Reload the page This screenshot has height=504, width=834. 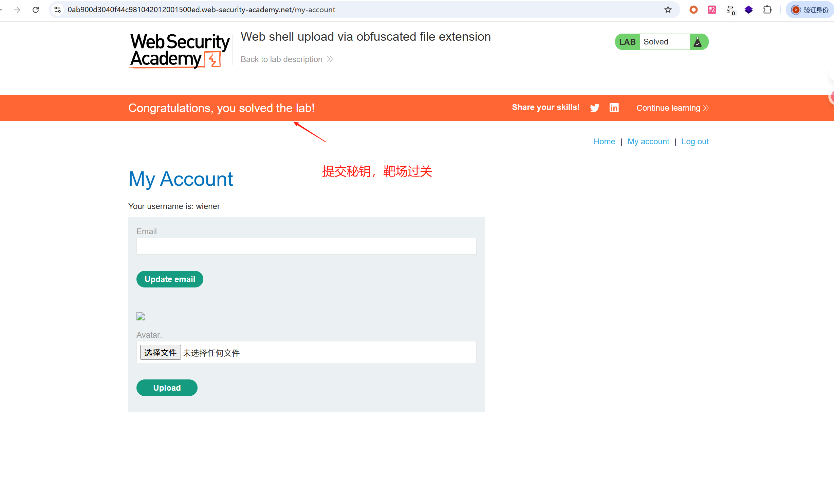coord(36,10)
